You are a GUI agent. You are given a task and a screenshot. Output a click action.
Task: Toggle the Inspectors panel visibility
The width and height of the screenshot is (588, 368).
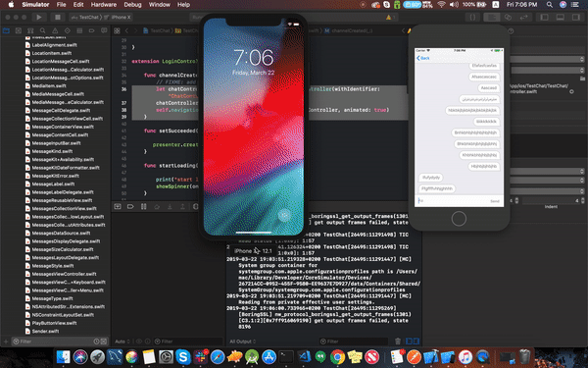tap(576, 18)
